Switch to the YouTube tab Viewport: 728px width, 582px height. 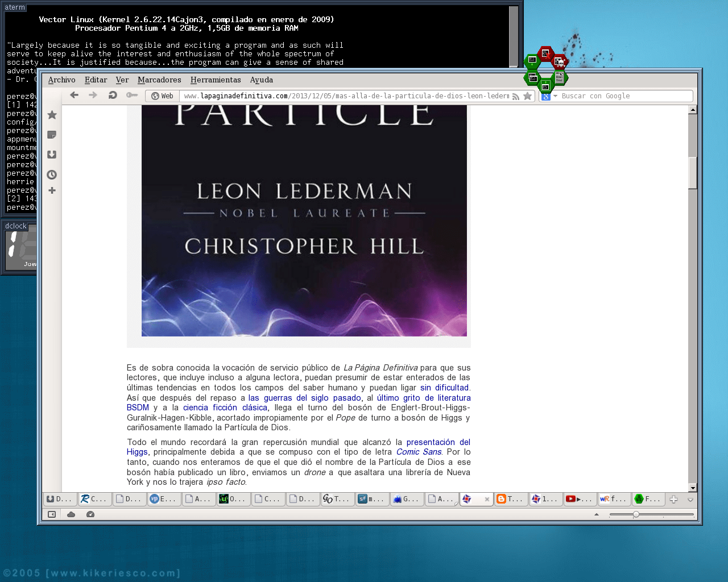point(580,499)
